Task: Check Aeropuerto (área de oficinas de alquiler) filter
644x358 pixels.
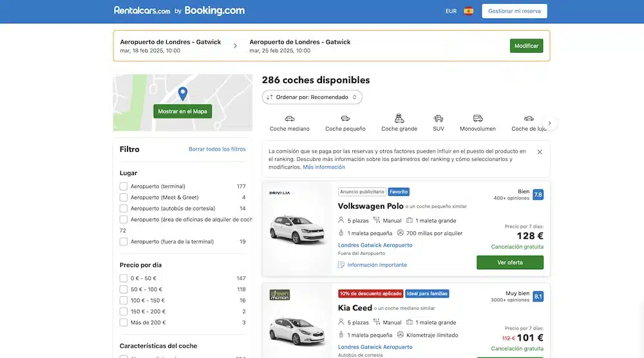Action: 124,220
